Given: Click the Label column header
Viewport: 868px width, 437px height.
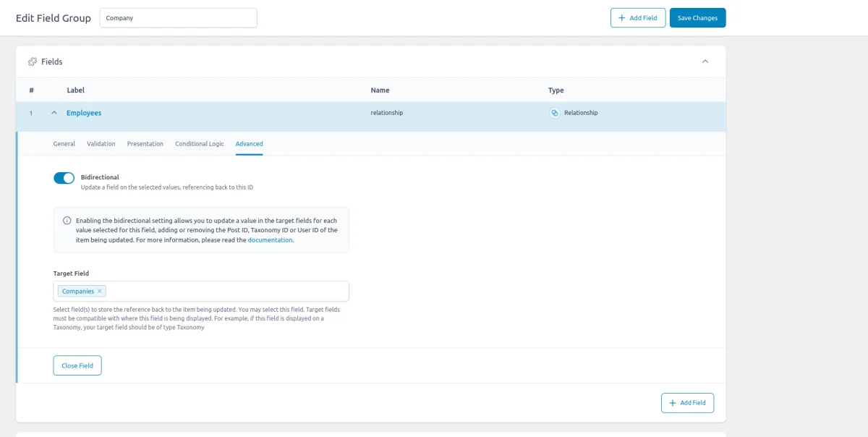Looking at the screenshot, I should [x=76, y=90].
